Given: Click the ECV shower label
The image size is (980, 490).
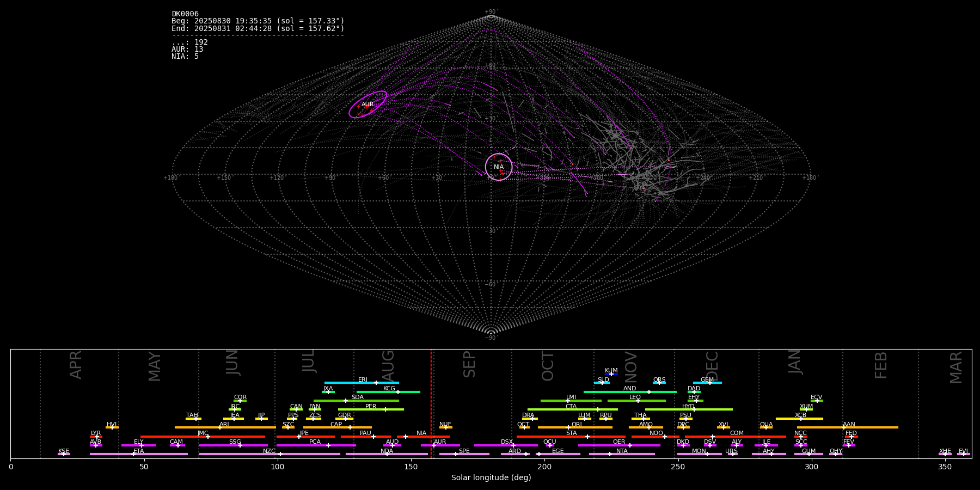Looking at the screenshot, I should (816, 397).
